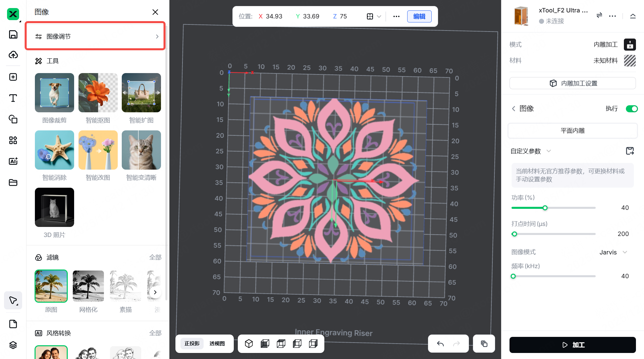This screenshot has height=359, width=644.
Task: Expand the 图像调节 section
Action: [x=95, y=36]
